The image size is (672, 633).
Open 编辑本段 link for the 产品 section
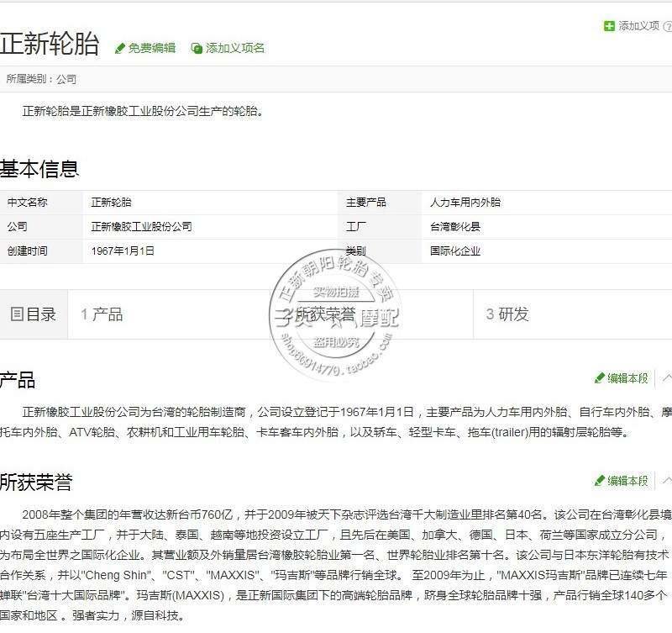point(627,378)
